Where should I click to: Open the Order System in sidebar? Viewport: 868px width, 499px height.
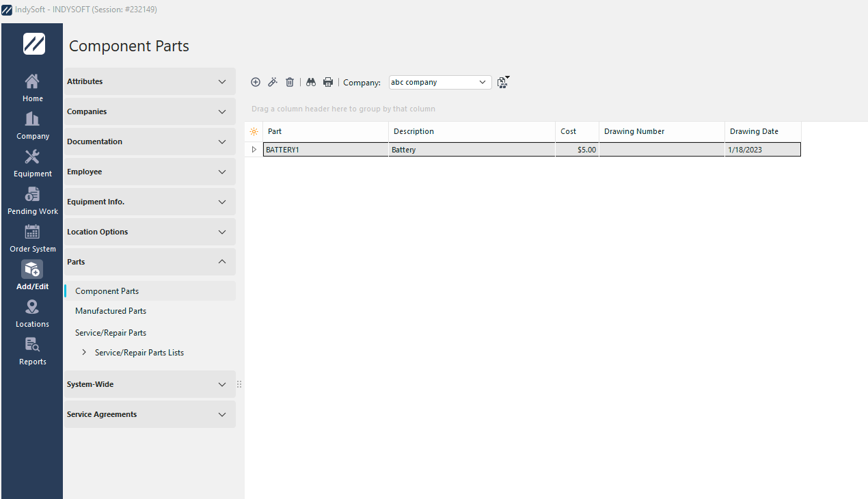click(32, 238)
